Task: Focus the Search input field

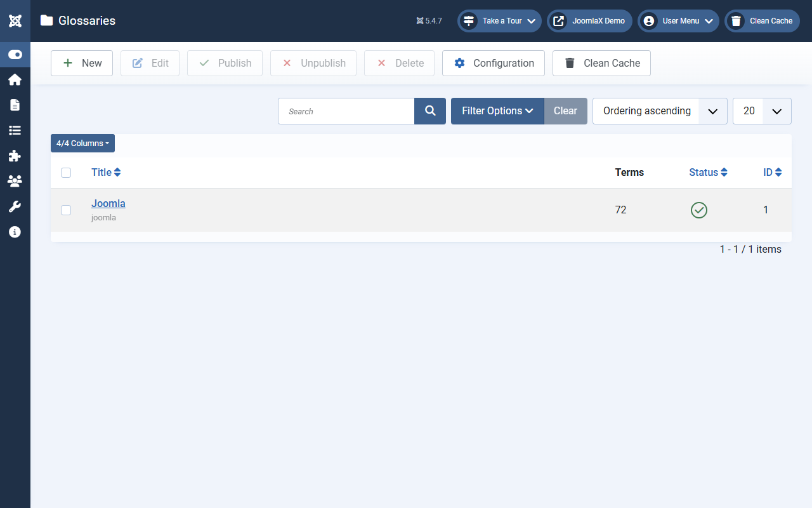Action: coord(346,111)
